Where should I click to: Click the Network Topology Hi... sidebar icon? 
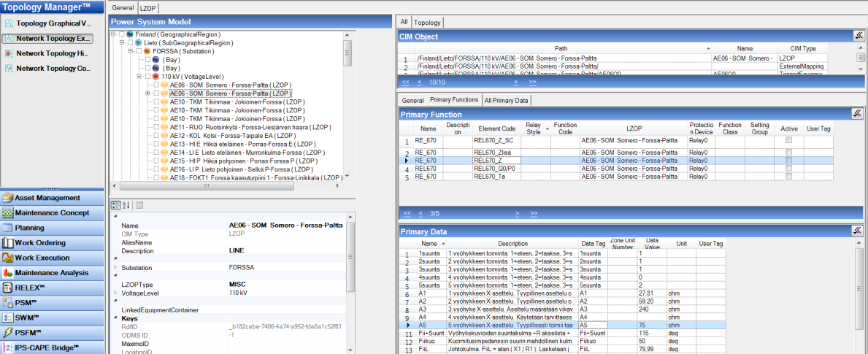9,54
